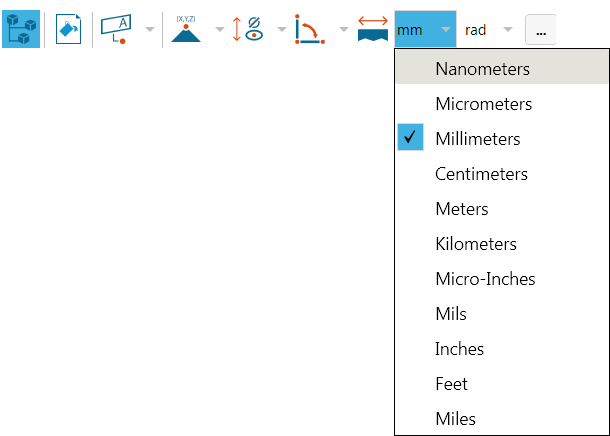Viewport: 610px width, 436px height.
Task: Expand dropdown arrow beside XYZ coordinate icon
Action: (219, 30)
